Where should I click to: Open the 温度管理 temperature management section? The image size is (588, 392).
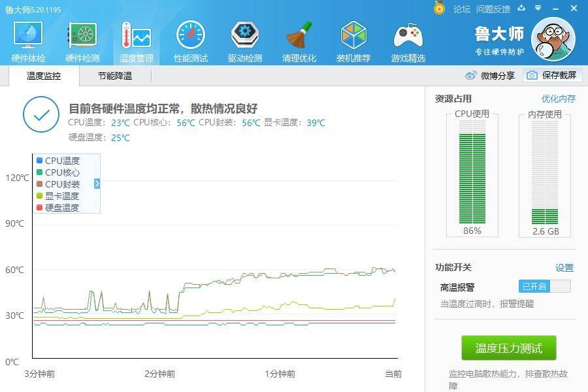pyautogui.click(x=135, y=39)
